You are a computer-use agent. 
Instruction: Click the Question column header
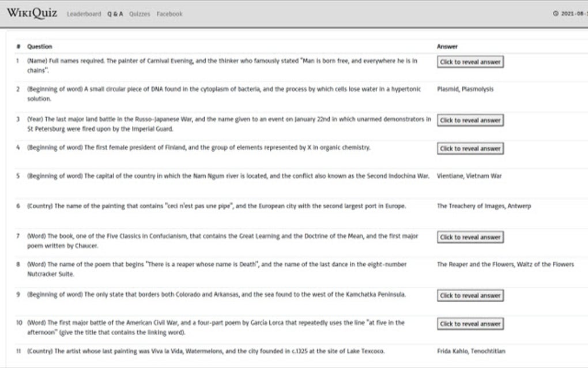point(39,47)
